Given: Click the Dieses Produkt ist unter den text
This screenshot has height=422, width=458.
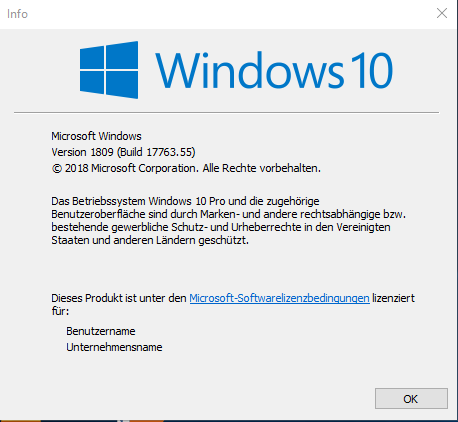Looking at the screenshot, I should (x=119, y=298).
